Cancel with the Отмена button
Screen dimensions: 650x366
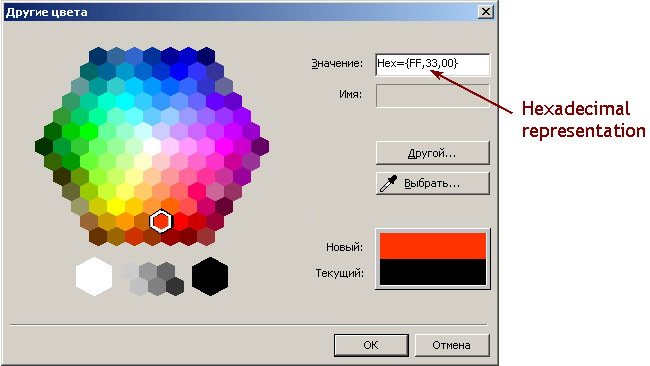(452, 345)
